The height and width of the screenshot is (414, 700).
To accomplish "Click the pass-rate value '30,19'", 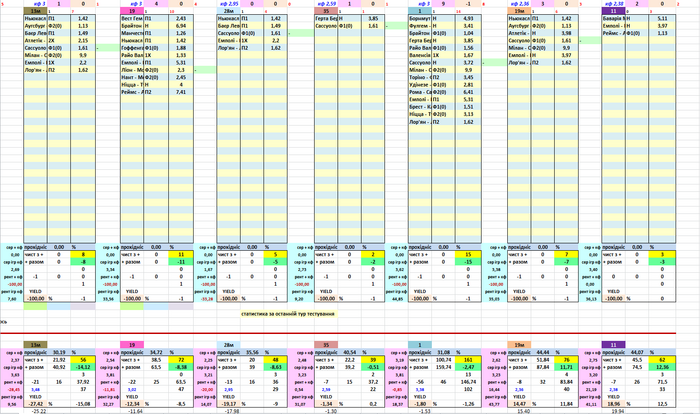I will [59, 352].
